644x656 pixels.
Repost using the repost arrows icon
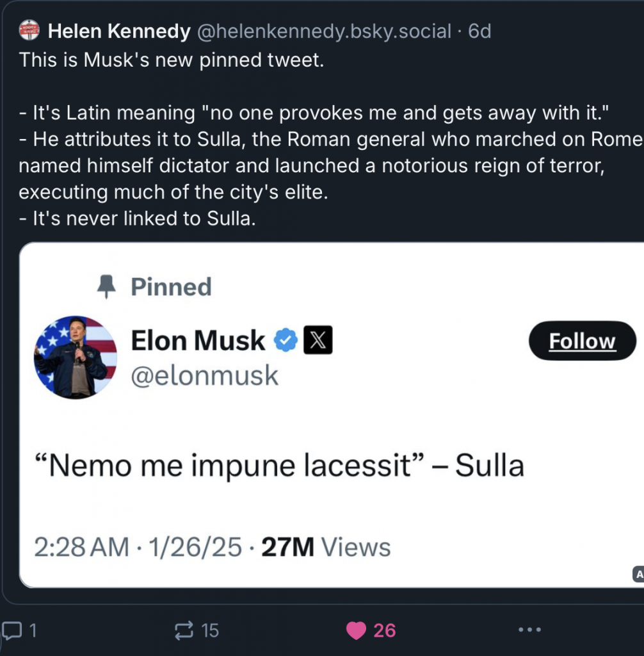tap(184, 630)
